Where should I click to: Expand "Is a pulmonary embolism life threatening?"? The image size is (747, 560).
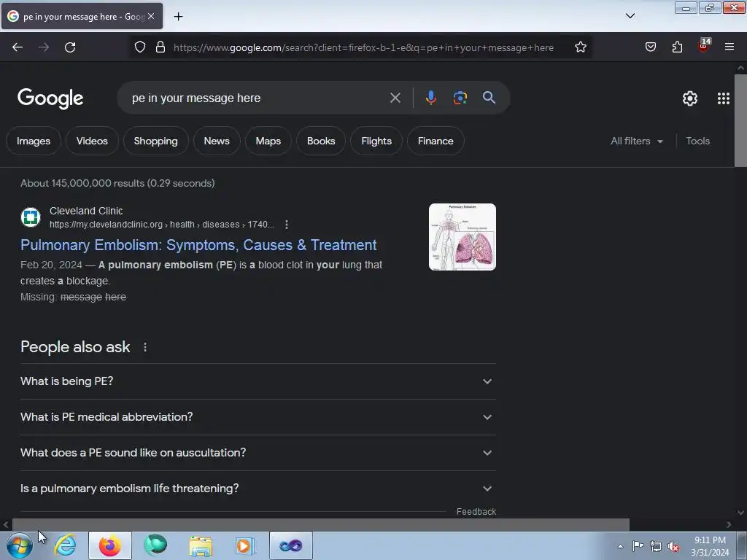pos(258,489)
